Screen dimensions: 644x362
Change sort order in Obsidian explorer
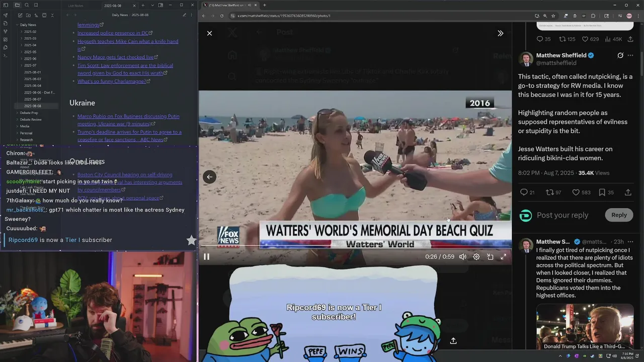36,15
